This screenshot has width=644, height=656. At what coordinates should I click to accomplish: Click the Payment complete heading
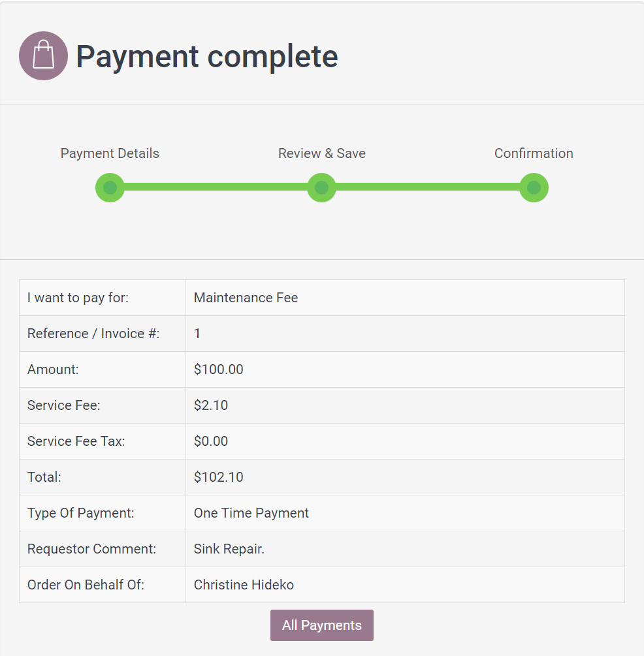207,57
